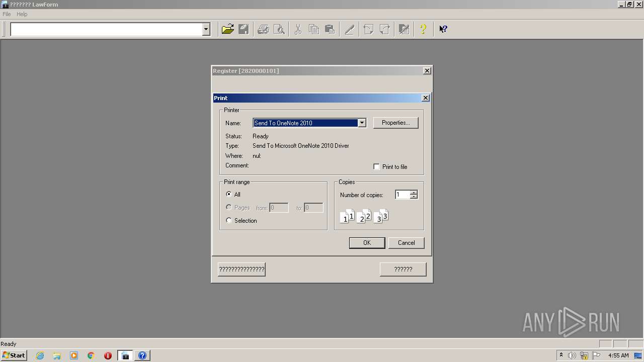Increase number of copies with up arrow

click(414, 193)
